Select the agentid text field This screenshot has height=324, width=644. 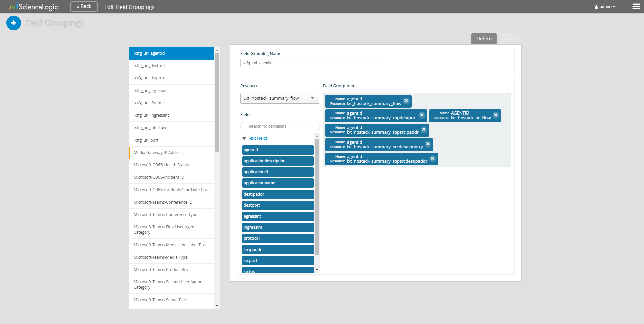pos(278,150)
